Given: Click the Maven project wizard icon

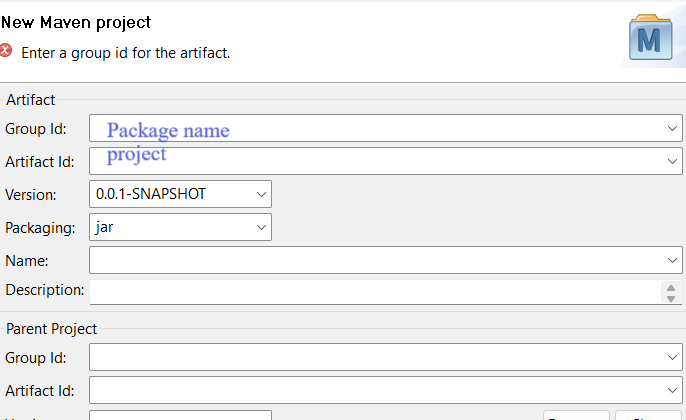Looking at the screenshot, I should pos(651,38).
